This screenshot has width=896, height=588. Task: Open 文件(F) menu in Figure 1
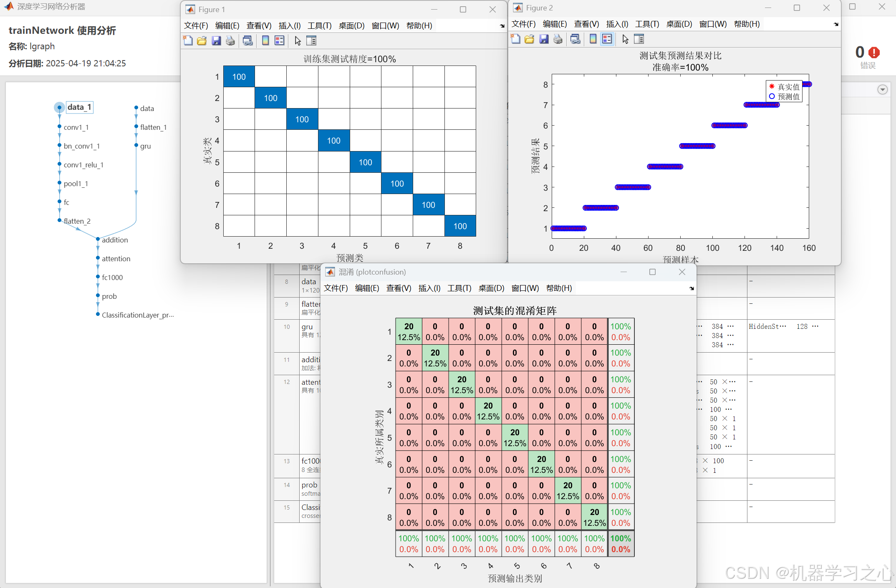click(196, 26)
